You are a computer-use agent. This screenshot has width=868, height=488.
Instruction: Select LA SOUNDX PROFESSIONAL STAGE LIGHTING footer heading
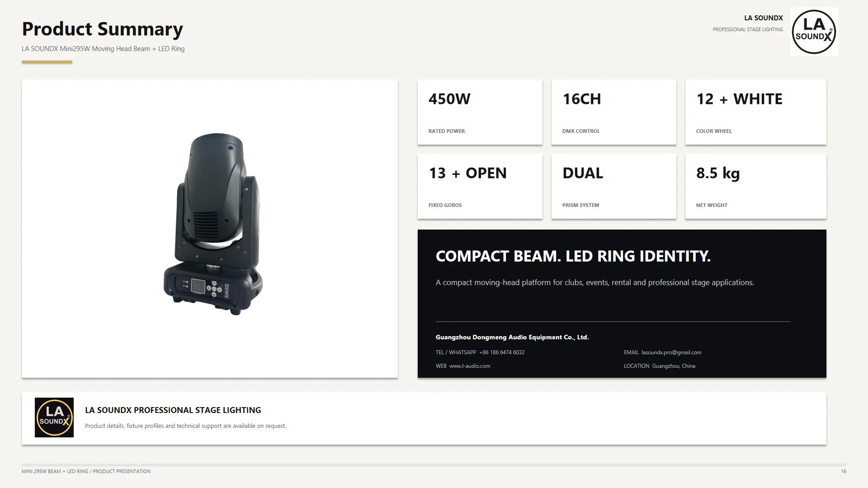click(x=173, y=410)
